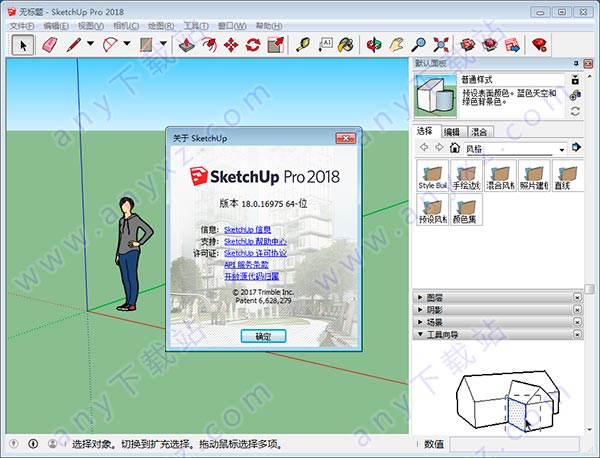Image resolution: width=600 pixels, height=458 pixels.
Task: Switch to the 混合 styles tab
Action: [x=480, y=132]
